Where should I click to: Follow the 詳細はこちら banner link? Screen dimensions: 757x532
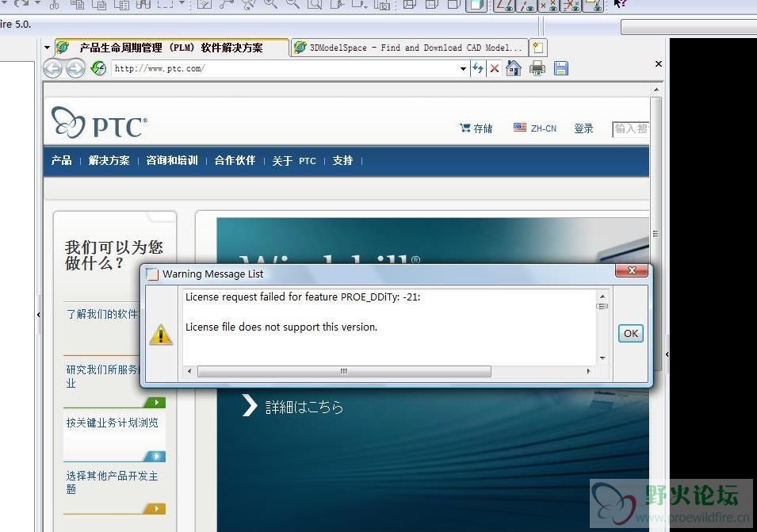[x=292, y=407]
